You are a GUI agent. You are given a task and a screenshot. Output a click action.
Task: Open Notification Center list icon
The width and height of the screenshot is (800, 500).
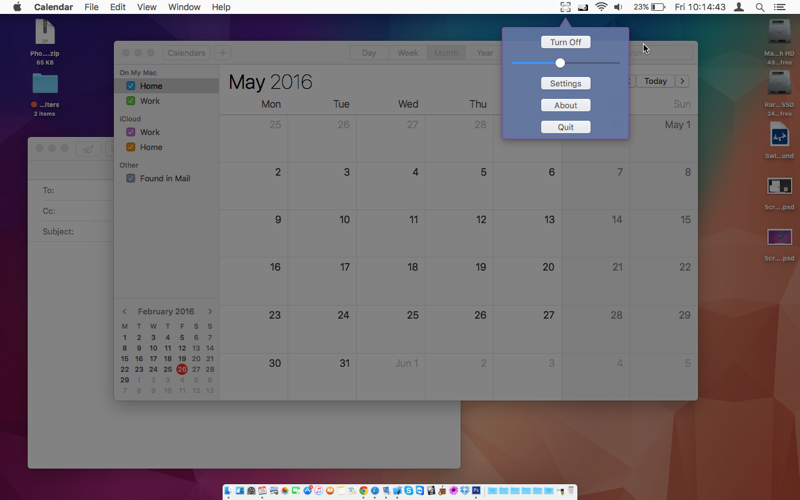tap(780, 7)
